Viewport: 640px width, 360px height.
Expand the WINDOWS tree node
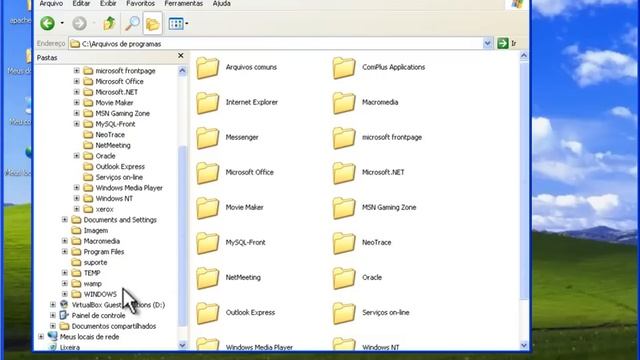(x=65, y=294)
